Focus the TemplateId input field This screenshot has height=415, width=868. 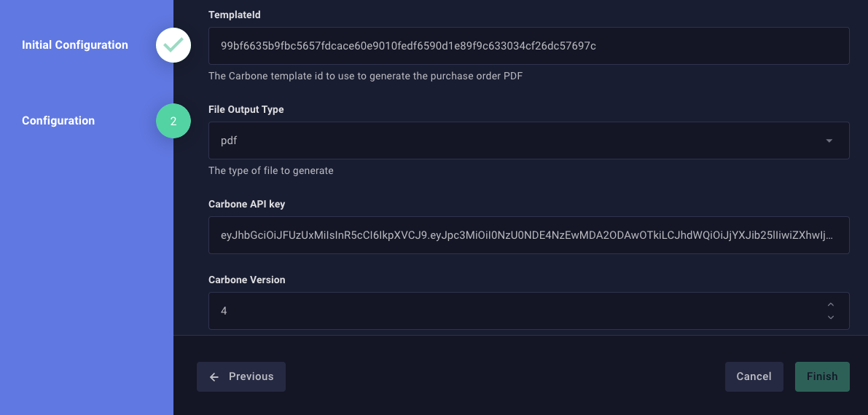(x=528, y=46)
